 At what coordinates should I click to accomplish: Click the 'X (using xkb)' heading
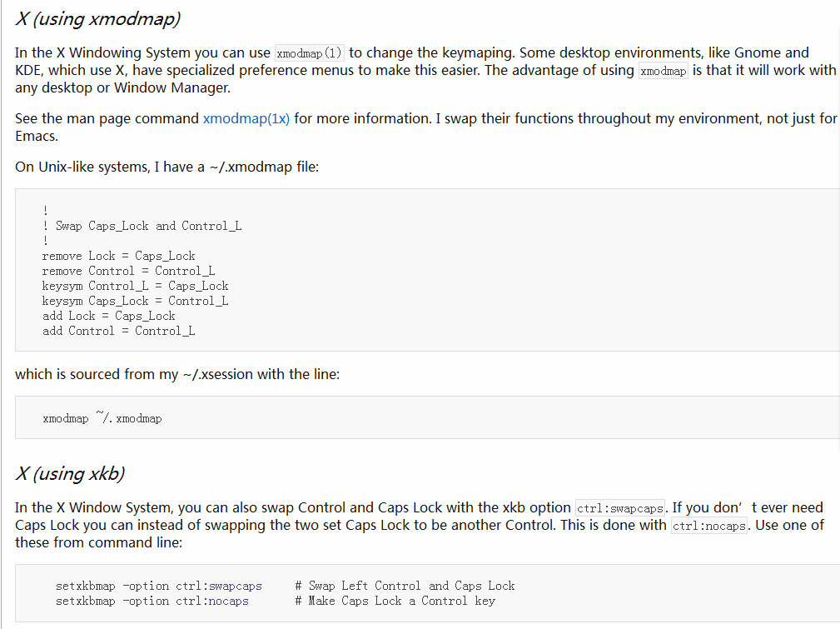[70, 473]
